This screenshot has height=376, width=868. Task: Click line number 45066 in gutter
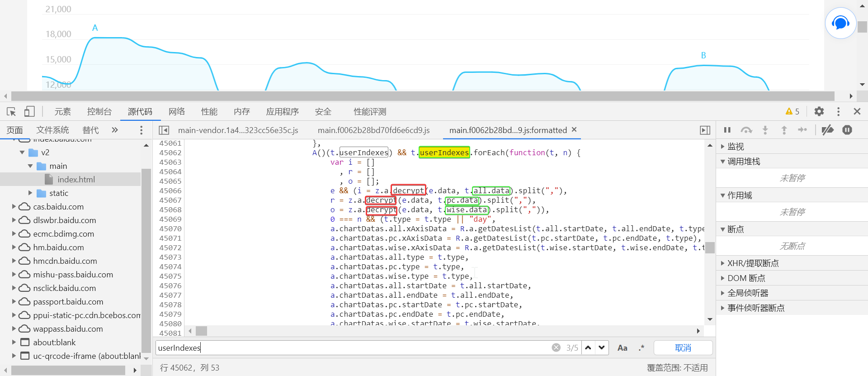[x=170, y=191]
